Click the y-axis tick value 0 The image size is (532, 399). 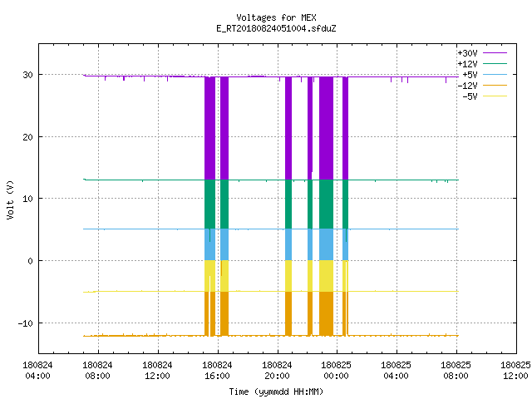31,261
